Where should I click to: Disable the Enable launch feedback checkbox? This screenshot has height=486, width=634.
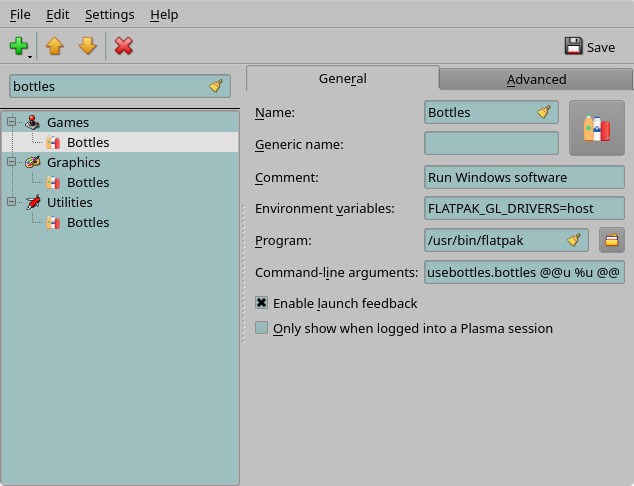[x=262, y=303]
